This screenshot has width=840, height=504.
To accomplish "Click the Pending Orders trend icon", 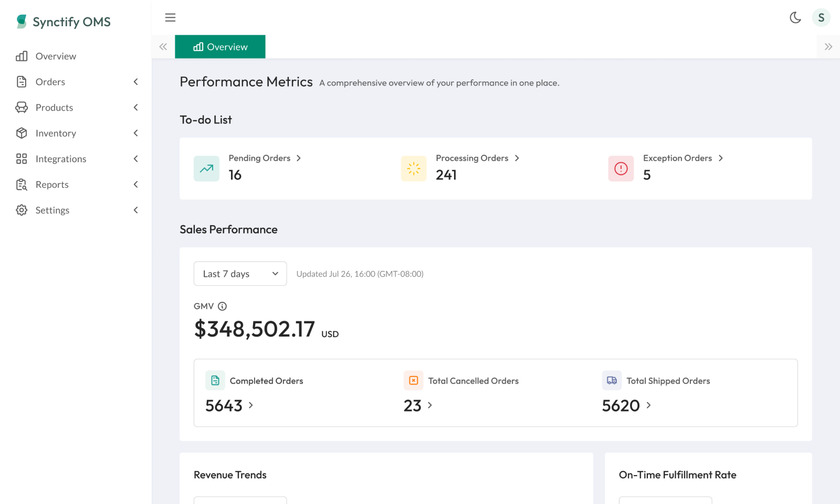I will coord(206,169).
